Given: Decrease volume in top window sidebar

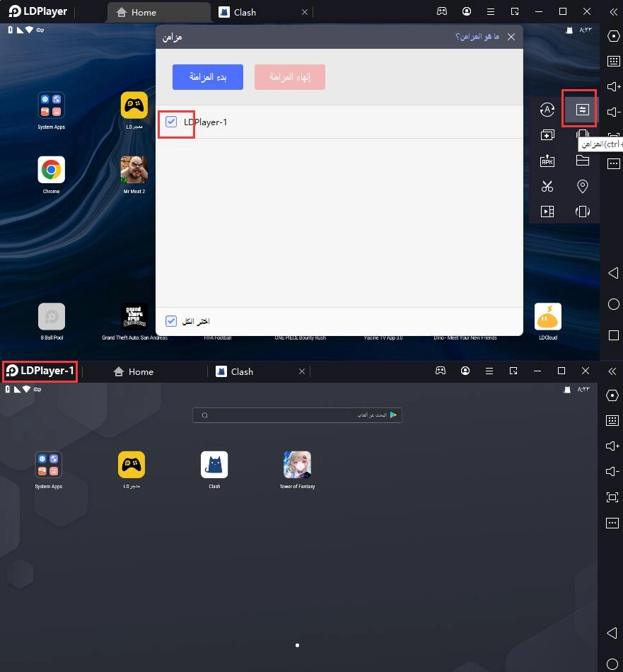Looking at the screenshot, I should point(614,112).
